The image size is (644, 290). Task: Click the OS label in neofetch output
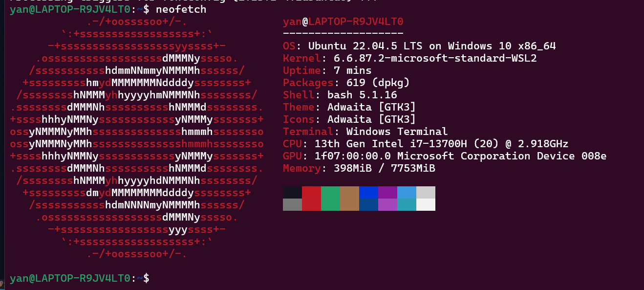point(289,46)
